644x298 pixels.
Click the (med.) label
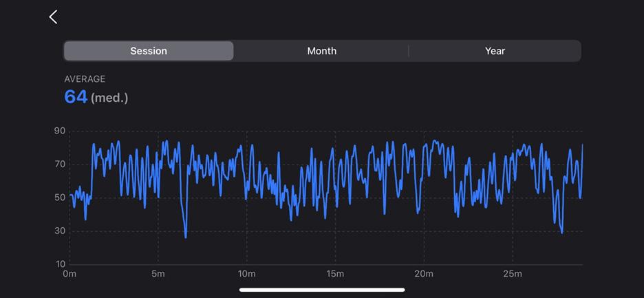(x=109, y=98)
